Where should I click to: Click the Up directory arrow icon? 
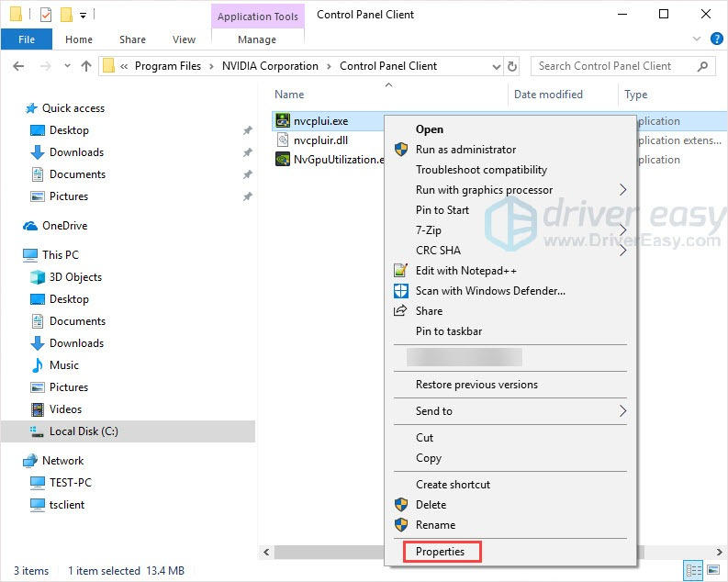coord(86,66)
